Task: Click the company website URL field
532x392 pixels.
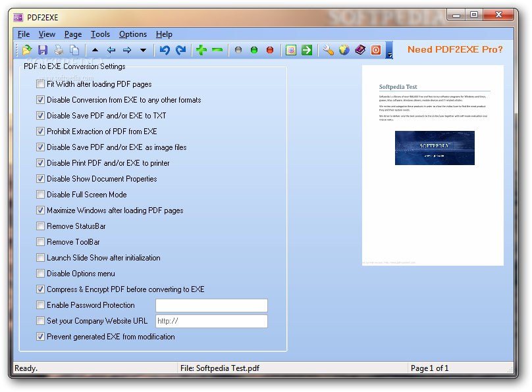Action: [212, 321]
